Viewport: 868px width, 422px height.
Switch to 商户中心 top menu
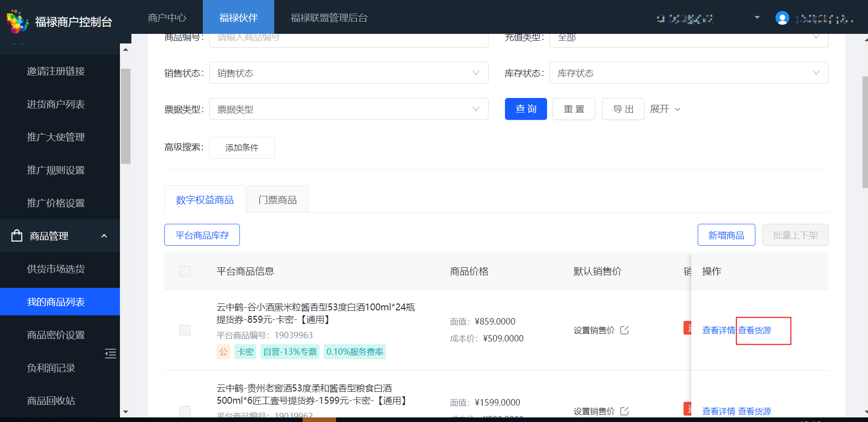[x=167, y=17]
